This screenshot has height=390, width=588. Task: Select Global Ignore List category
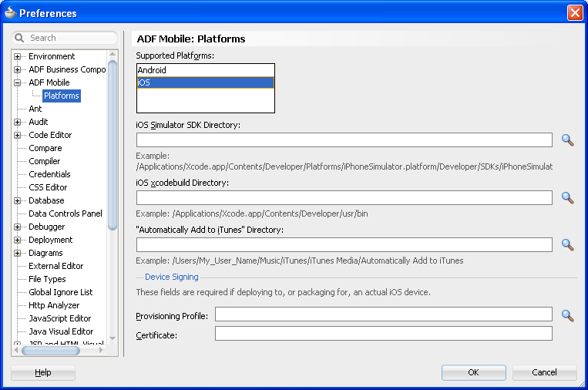[61, 292]
